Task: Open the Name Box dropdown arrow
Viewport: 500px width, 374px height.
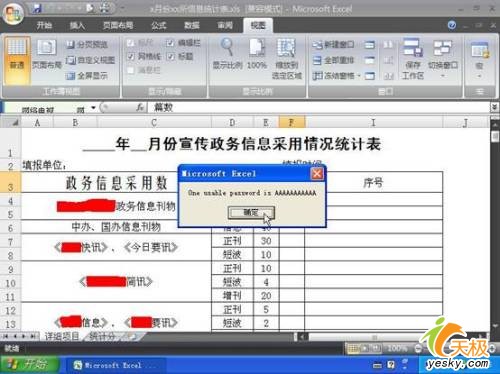Action: (x=93, y=108)
